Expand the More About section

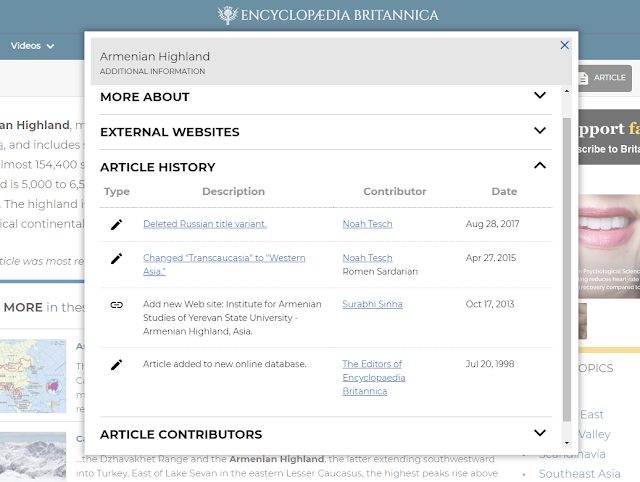pyautogui.click(x=540, y=96)
